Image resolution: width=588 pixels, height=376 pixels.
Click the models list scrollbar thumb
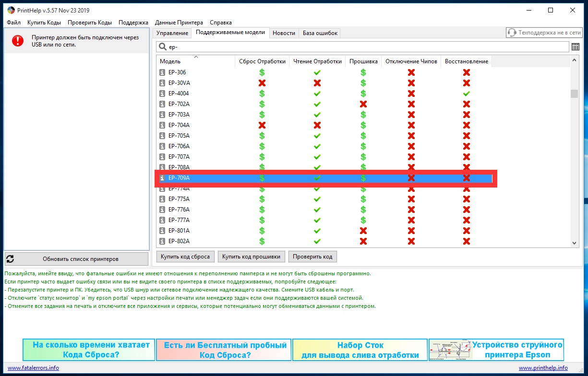(x=575, y=94)
